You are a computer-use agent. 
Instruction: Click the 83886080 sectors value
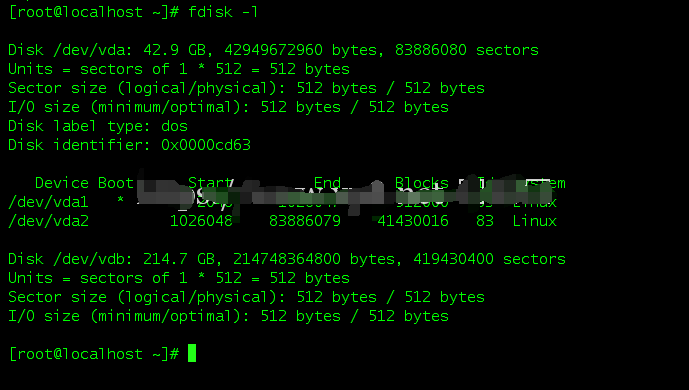(431, 50)
